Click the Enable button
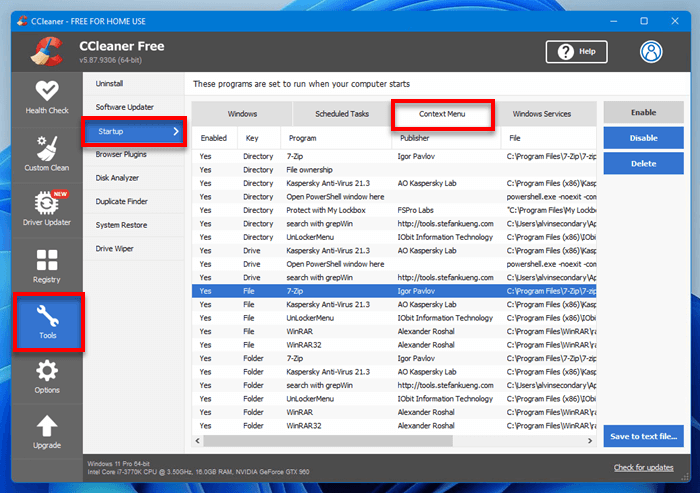The height and width of the screenshot is (493, 700). [x=643, y=113]
